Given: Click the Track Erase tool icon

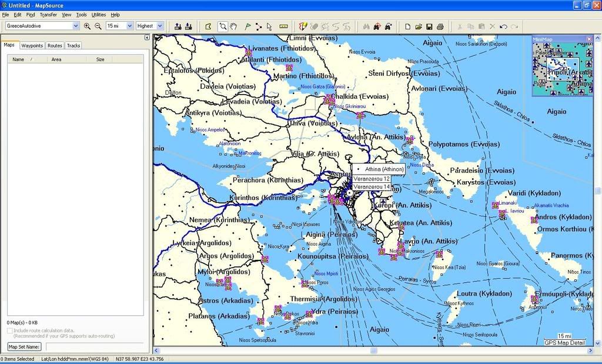Looking at the screenshot, I should (314, 26).
